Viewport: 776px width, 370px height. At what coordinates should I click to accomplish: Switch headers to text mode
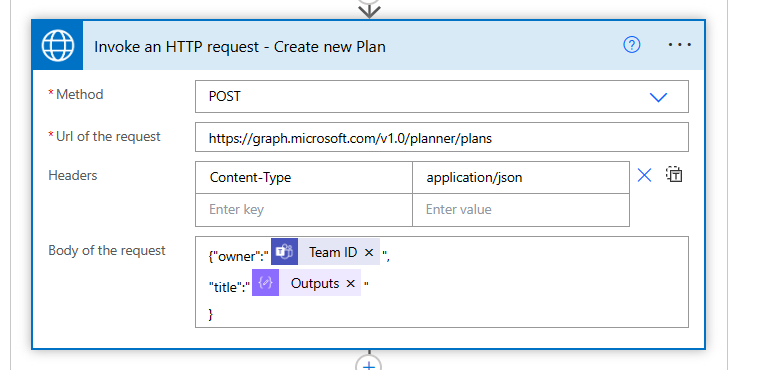click(674, 174)
